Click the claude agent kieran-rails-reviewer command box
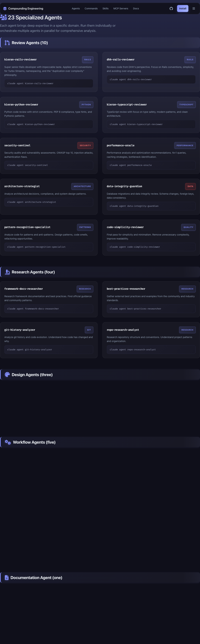Image resolution: width=200 pixels, height=644 pixels. click(x=49, y=83)
